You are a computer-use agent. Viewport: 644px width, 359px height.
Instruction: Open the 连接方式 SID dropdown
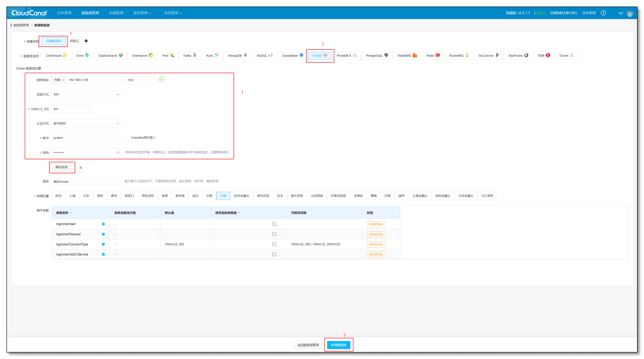87,94
